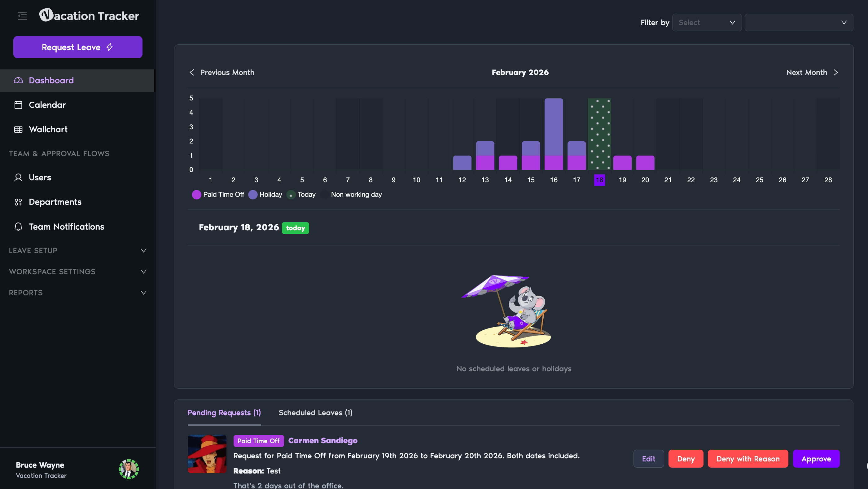
Task: Open Users via the person icon
Action: [x=18, y=177]
